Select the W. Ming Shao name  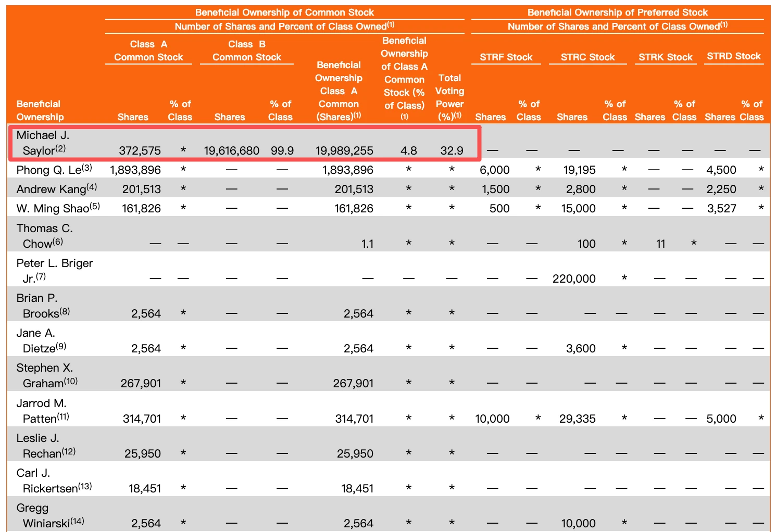pyautogui.click(x=58, y=208)
